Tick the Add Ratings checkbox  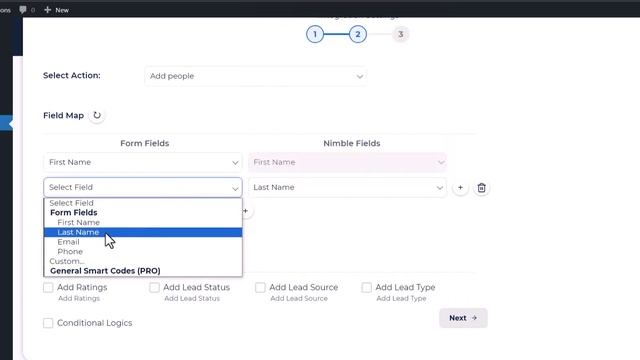(x=48, y=288)
